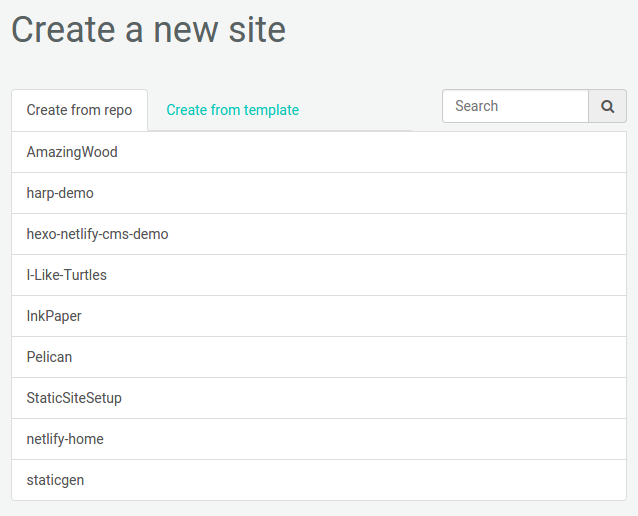The image size is (638, 516).
Task: Select the staticgen repository
Action: click(55, 480)
